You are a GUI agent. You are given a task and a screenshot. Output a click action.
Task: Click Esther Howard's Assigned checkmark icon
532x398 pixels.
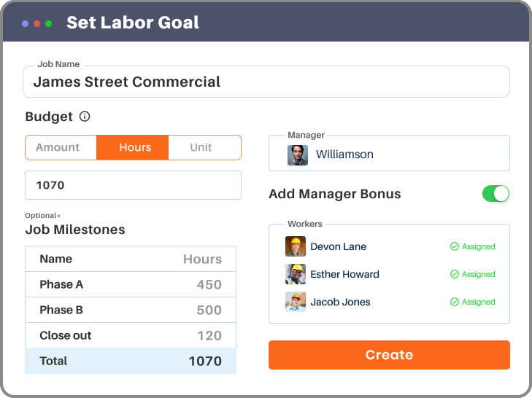[455, 274]
